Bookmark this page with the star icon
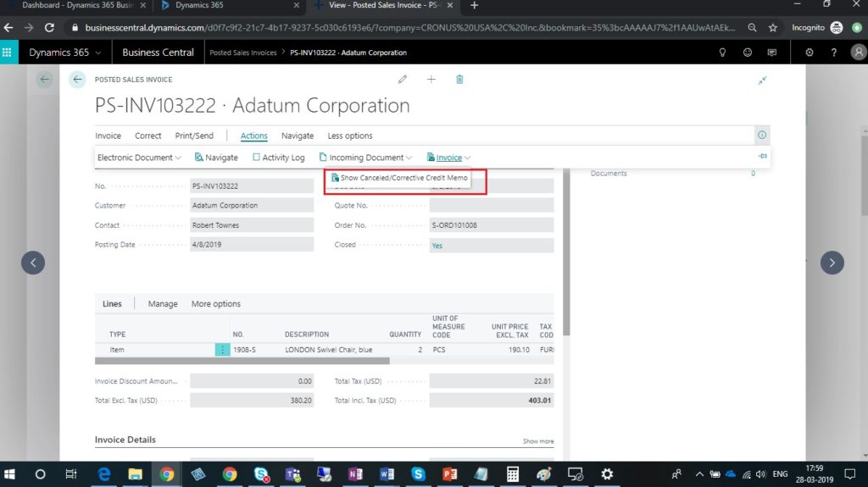 [x=773, y=28]
